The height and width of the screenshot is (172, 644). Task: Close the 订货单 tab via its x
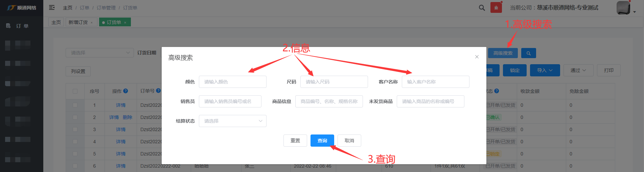click(125, 23)
